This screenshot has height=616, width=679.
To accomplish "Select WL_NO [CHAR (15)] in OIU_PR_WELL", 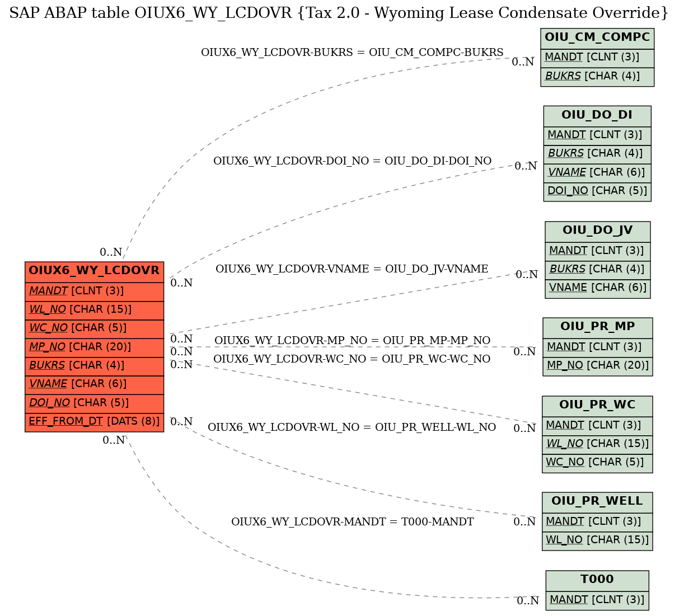I will 597,541.
